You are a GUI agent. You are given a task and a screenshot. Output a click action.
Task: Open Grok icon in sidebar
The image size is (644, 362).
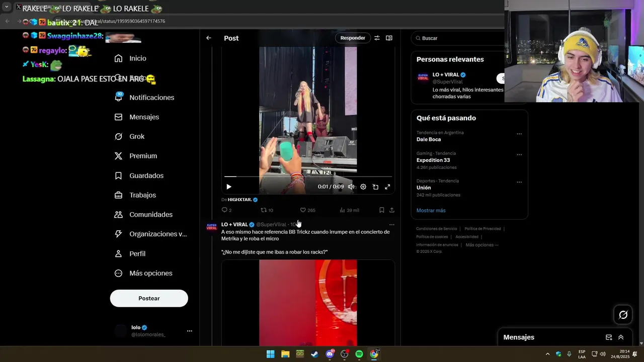coord(118,137)
